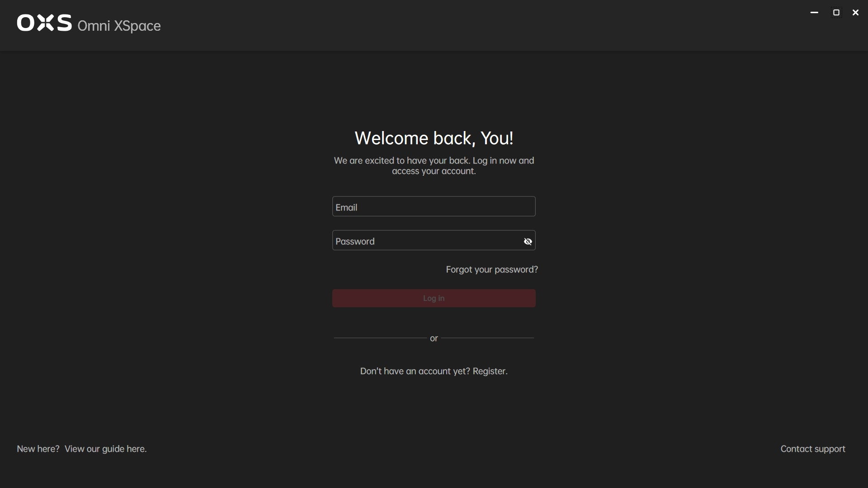This screenshot has width=868, height=488.
Task: Toggle password visibility eye icon
Action: pos(528,241)
